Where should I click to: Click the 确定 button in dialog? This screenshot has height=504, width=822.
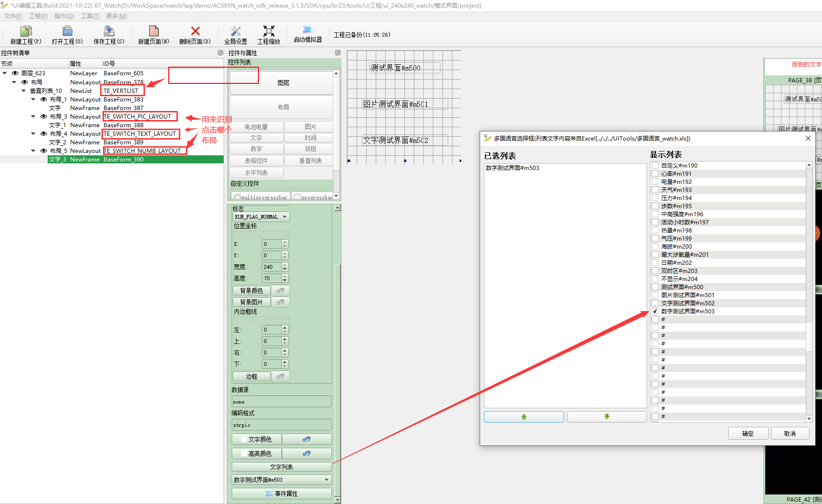(748, 433)
